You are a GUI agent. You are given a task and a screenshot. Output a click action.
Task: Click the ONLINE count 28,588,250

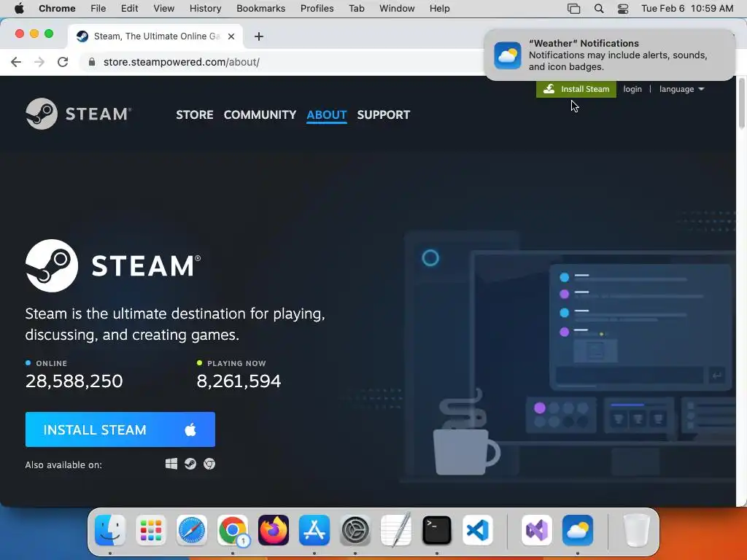[74, 381]
